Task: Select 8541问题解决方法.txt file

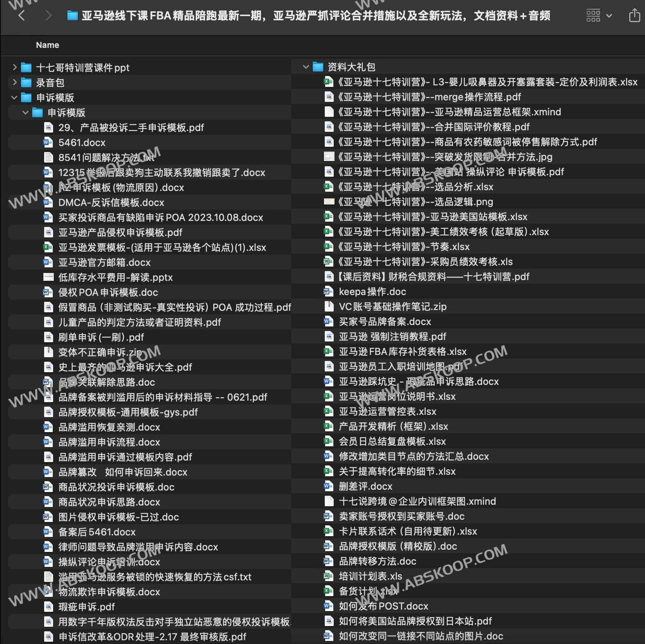Action: (x=106, y=158)
